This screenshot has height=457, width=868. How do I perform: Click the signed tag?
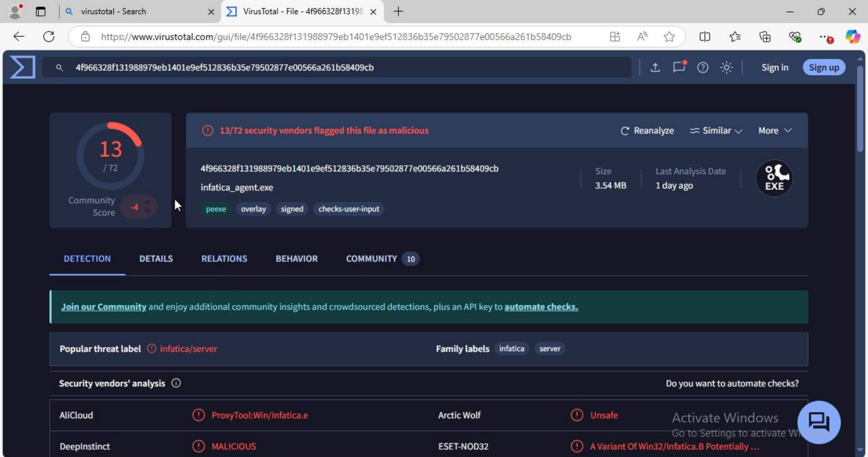[292, 209]
